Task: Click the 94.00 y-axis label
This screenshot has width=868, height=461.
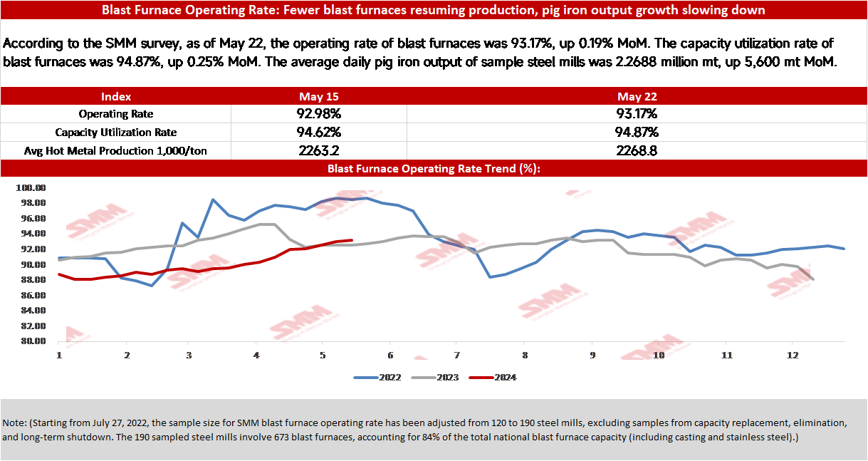Action: [x=32, y=234]
